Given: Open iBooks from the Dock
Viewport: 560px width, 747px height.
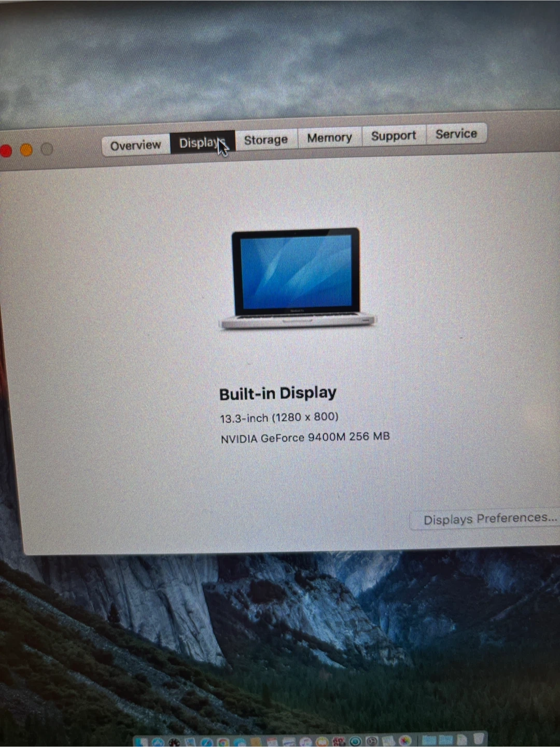Looking at the screenshot, I should click(x=322, y=742).
